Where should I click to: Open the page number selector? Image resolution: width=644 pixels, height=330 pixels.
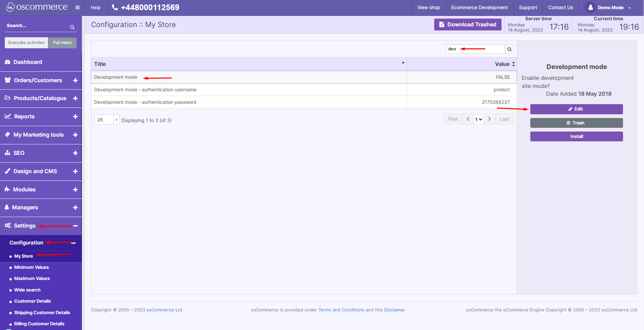coord(479,119)
